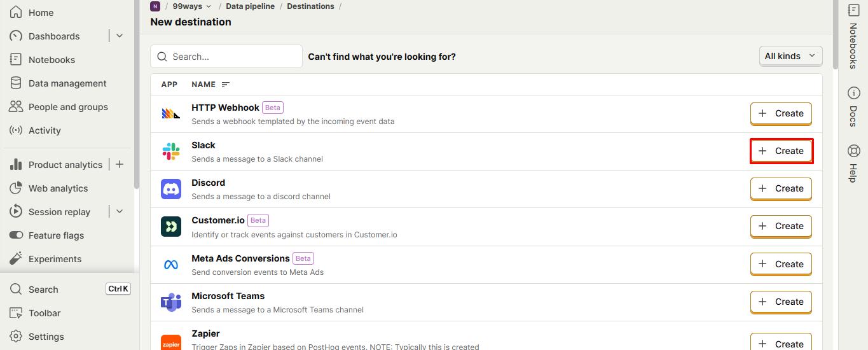Click the Microsoft Teams logo

(171, 302)
